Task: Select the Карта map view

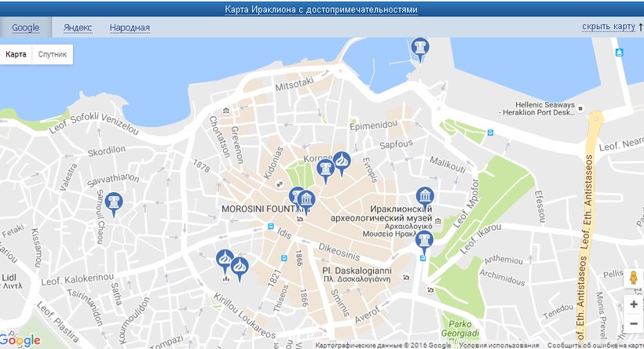Action: [x=16, y=55]
